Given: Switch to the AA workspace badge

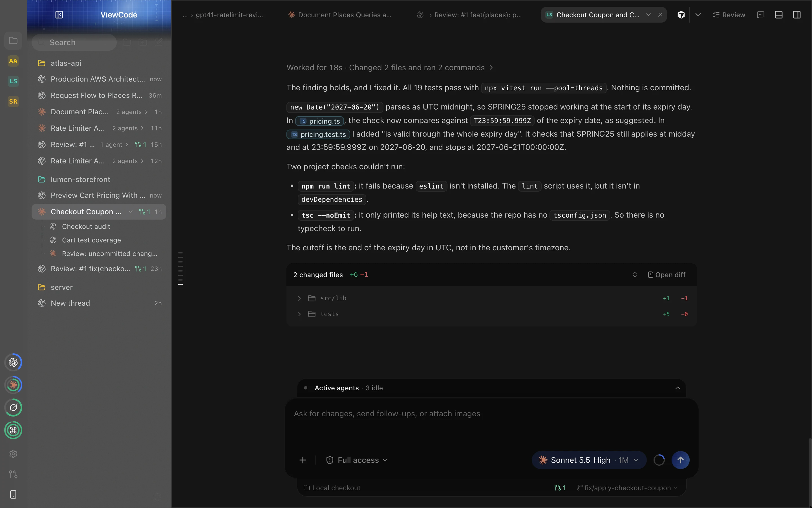Looking at the screenshot, I should pos(13,61).
